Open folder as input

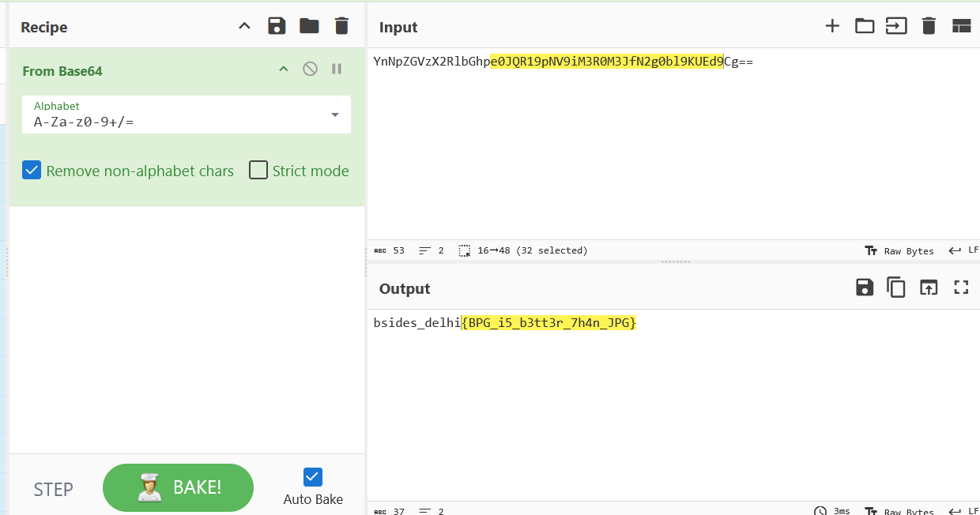coord(865,26)
